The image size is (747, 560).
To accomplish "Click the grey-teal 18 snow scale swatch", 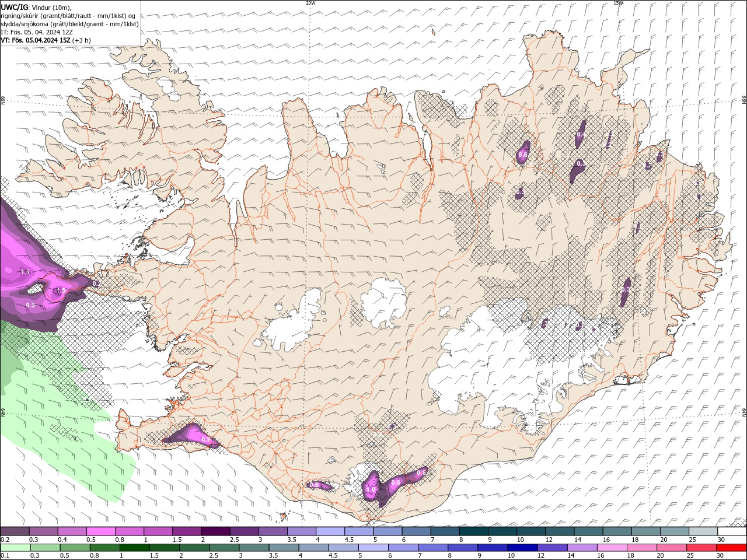I will [646, 531].
